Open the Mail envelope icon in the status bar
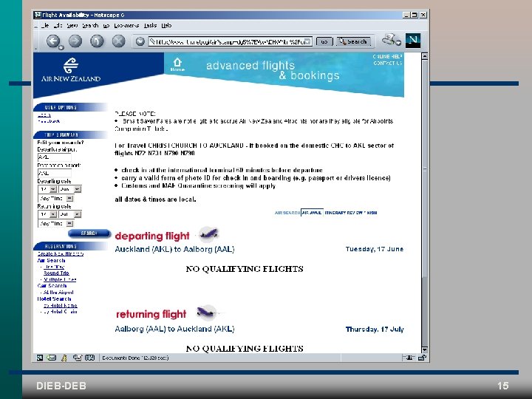Image resolution: width=532 pixels, height=399 pixels. [x=52, y=358]
